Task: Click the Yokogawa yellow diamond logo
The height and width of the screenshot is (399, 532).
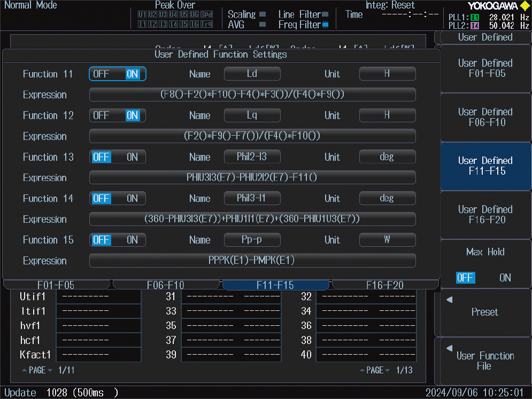Action: (x=525, y=6)
